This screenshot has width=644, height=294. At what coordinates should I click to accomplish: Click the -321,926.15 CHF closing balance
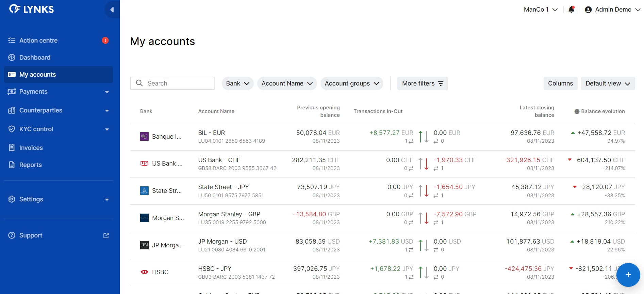tap(529, 160)
